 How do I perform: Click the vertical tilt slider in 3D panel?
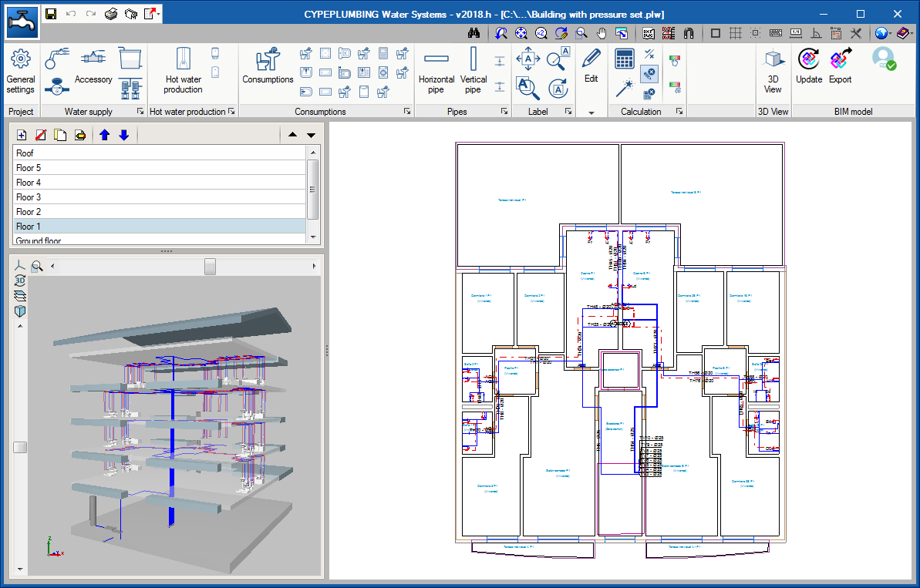[20, 447]
